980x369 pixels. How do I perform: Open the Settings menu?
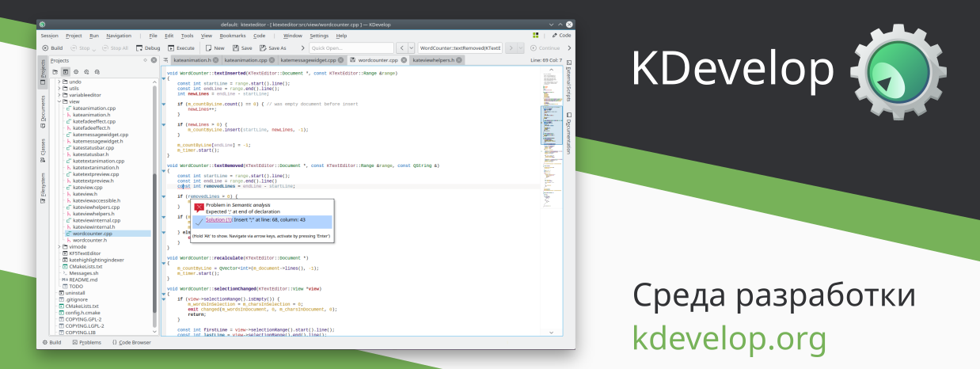point(319,36)
